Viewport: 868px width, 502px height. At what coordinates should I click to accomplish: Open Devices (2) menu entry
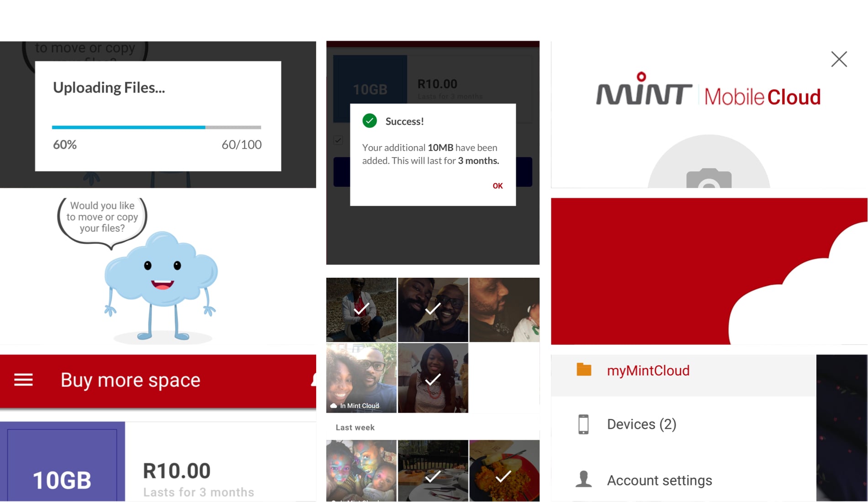coord(683,424)
